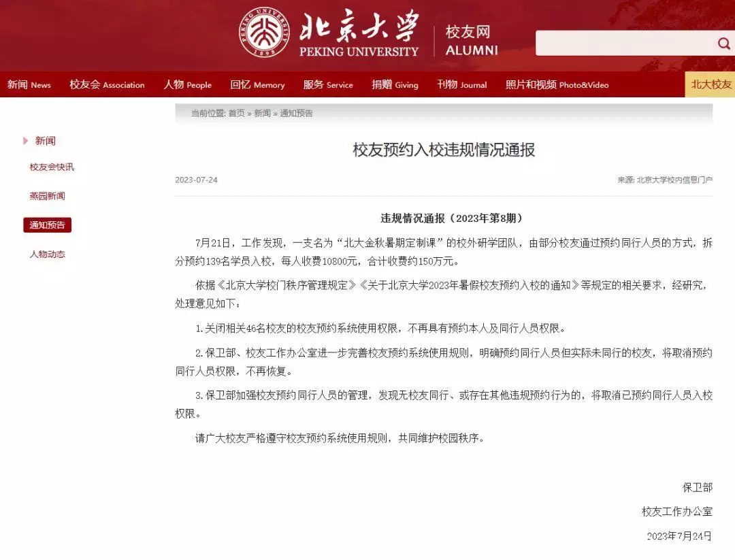Click the closing date 2023年7月24日
Screen dimensions: 735x560
pos(680,536)
